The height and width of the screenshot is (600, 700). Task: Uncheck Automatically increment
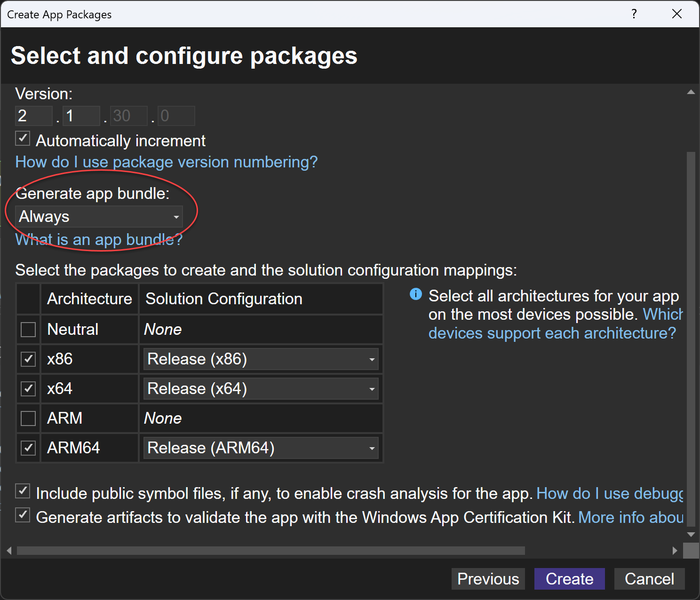coord(22,138)
